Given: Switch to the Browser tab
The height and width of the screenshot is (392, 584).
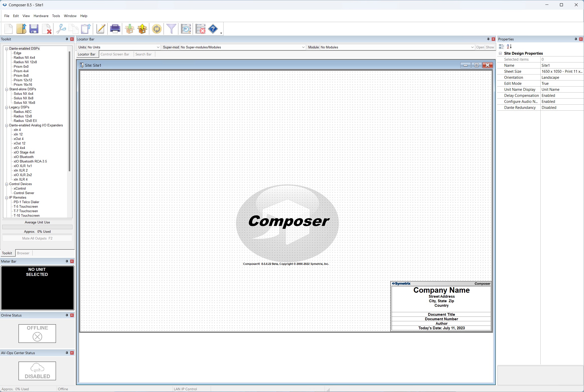Looking at the screenshot, I should (23, 253).
